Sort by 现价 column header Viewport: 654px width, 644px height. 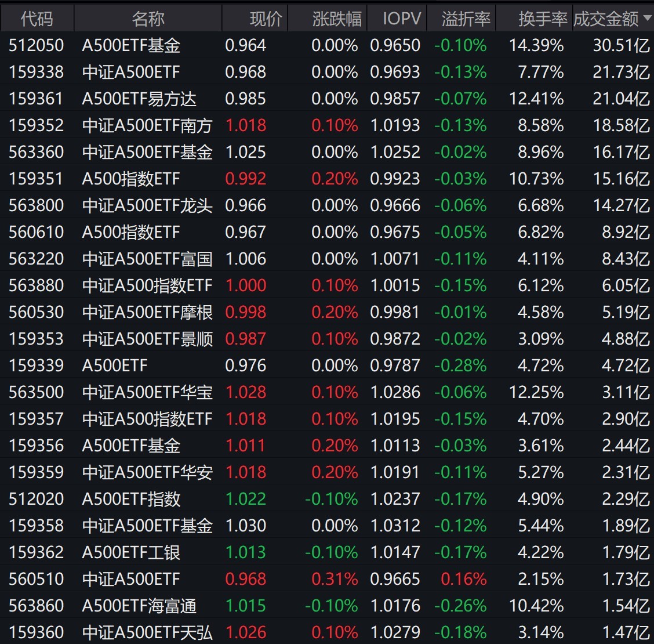click(x=266, y=19)
